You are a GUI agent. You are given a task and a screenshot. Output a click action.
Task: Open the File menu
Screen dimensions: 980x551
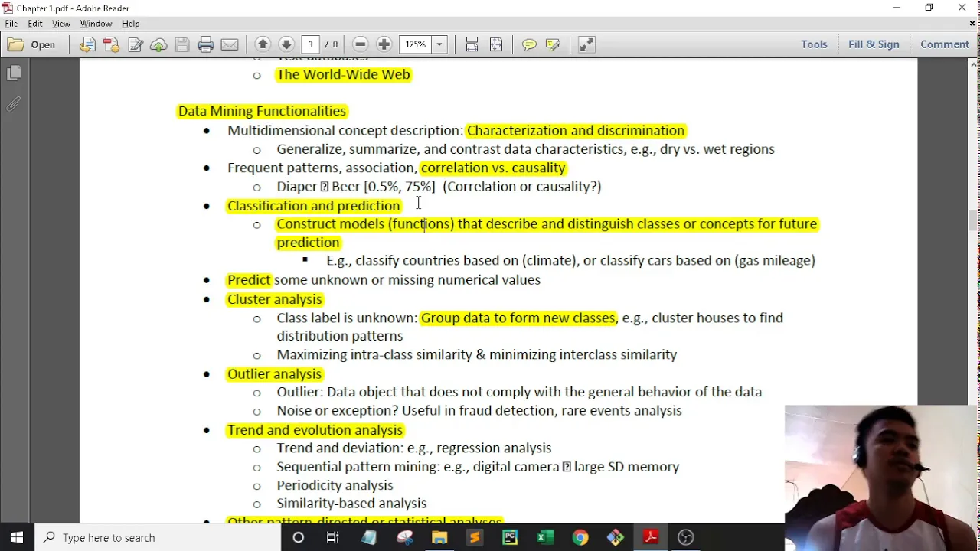[x=11, y=24]
